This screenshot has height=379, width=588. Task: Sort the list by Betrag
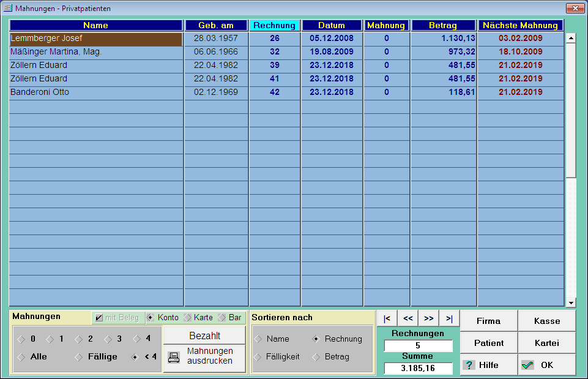pyautogui.click(x=316, y=357)
